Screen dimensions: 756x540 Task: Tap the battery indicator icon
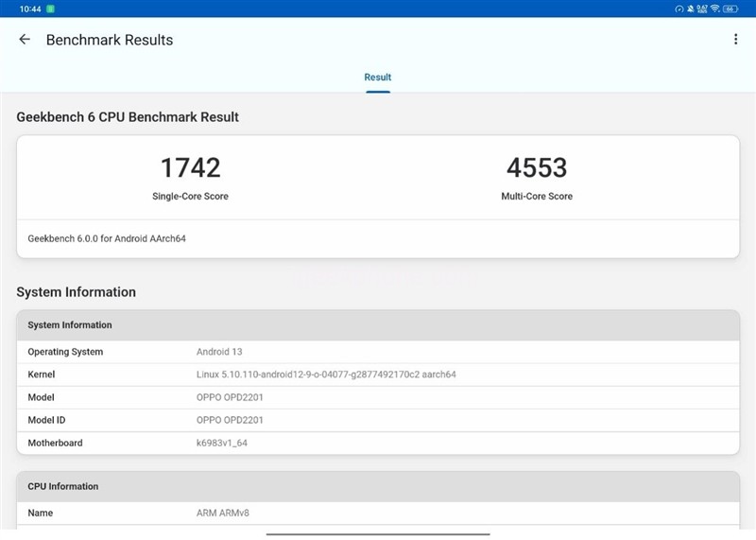[730, 9]
